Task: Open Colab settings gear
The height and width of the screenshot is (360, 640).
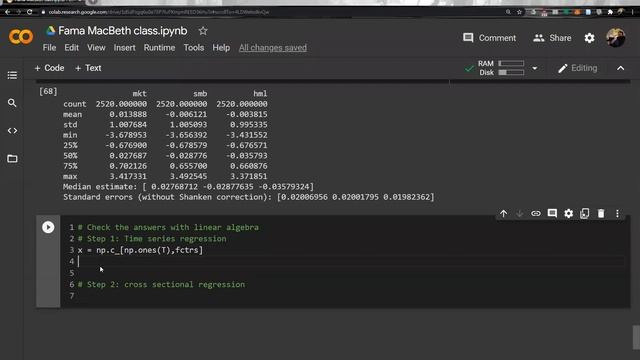Action: coord(589,38)
